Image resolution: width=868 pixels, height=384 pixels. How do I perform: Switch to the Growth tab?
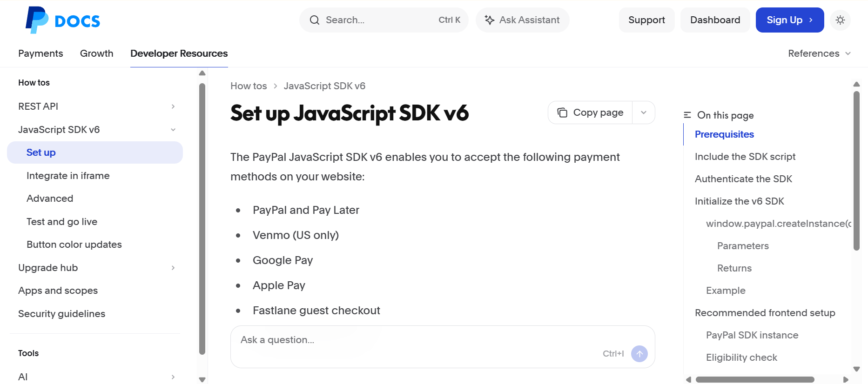tap(97, 53)
